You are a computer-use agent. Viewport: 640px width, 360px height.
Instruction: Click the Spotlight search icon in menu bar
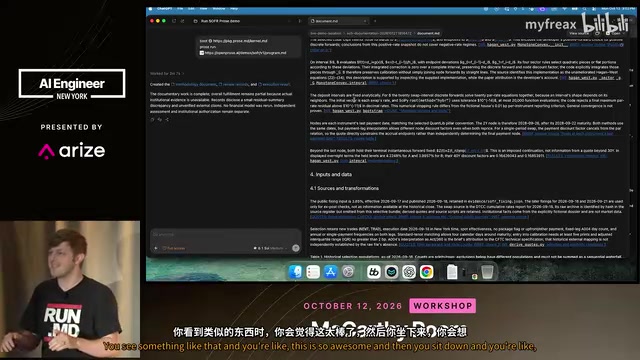pyautogui.click(x=584, y=9)
